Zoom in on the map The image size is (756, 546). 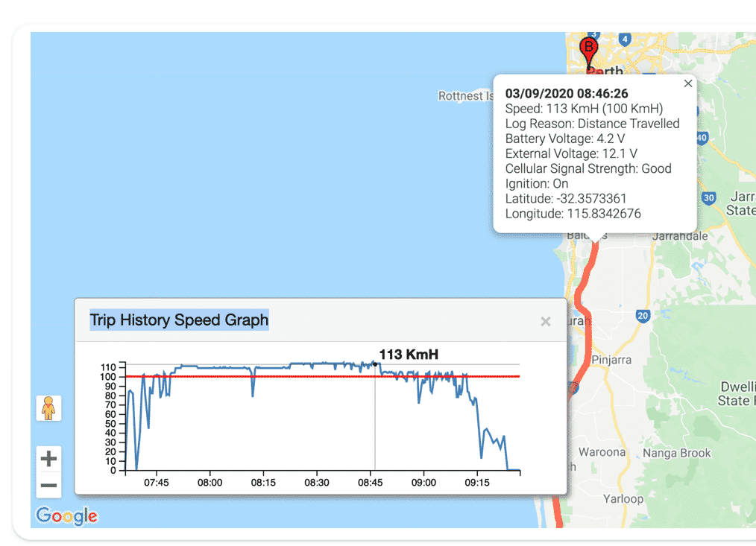48,459
